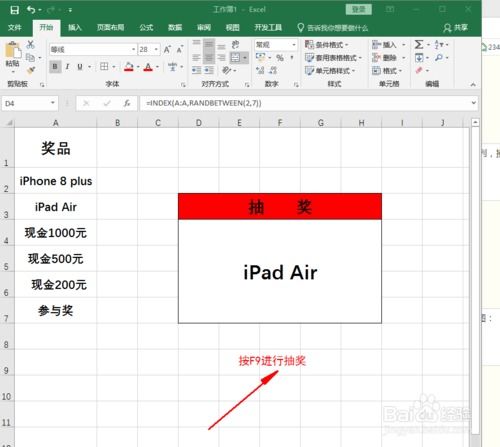Apply accounting number format

(x=260, y=57)
